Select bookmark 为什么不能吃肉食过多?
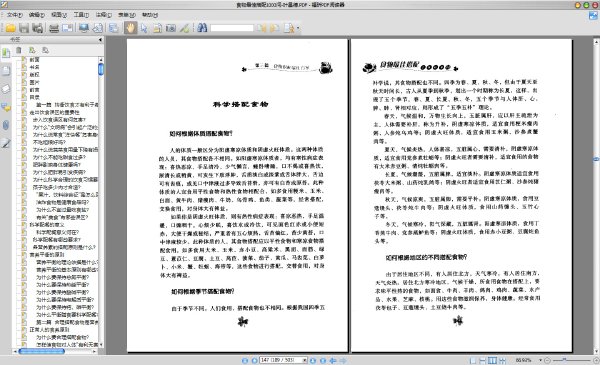 [x=60, y=157]
